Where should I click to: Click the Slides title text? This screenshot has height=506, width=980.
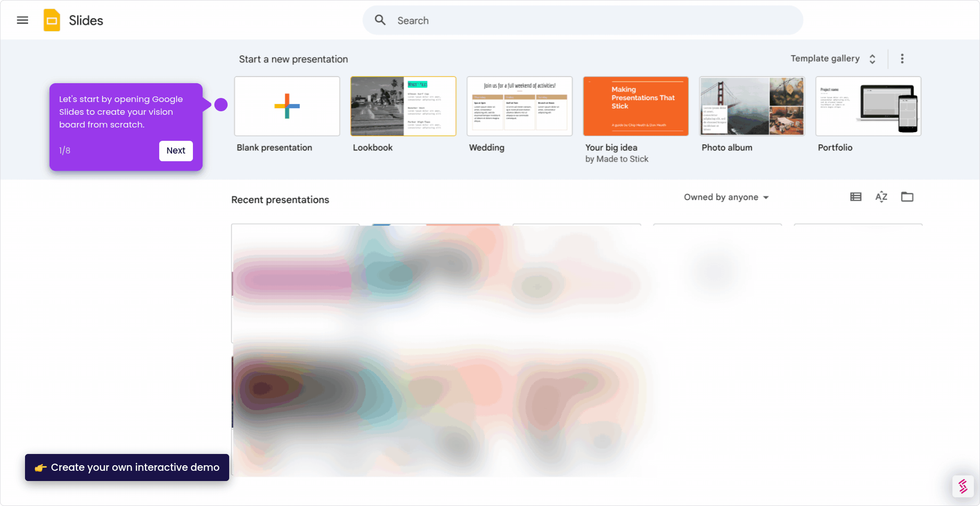(x=86, y=20)
